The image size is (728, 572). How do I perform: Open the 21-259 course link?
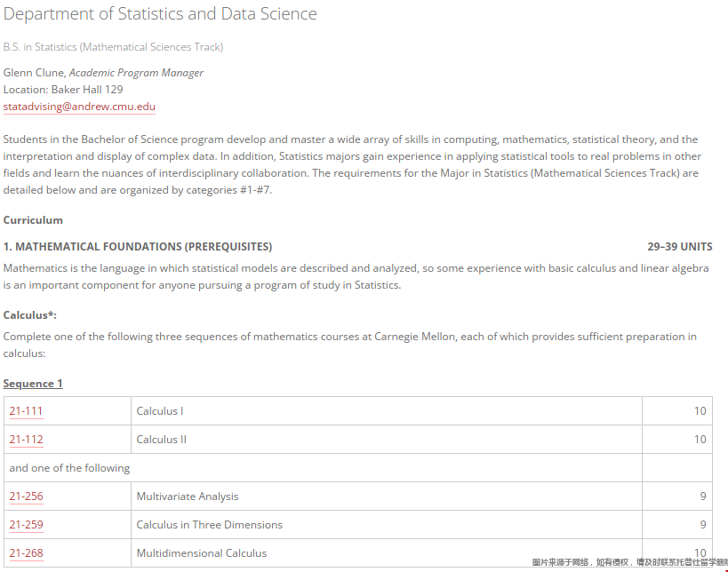[26, 525]
